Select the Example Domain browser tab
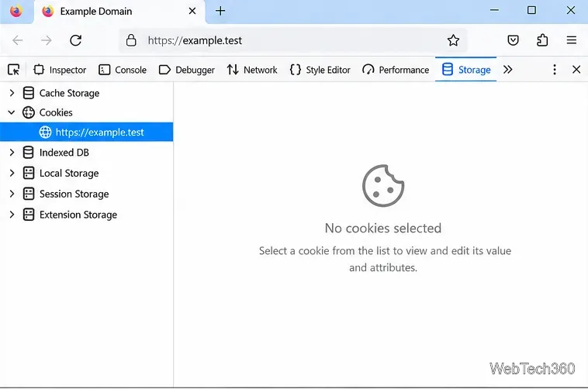The width and height of the screenshot is (588, 389). (x=119, y=12)
